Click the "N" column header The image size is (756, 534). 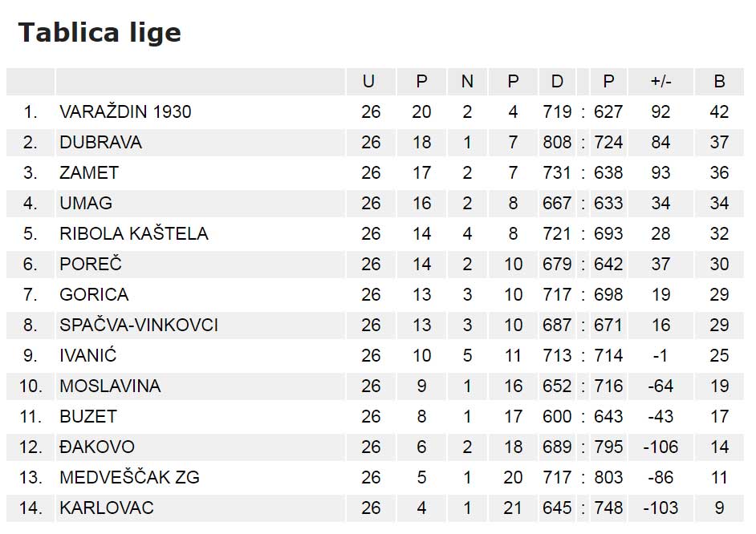tap(467, 81)
